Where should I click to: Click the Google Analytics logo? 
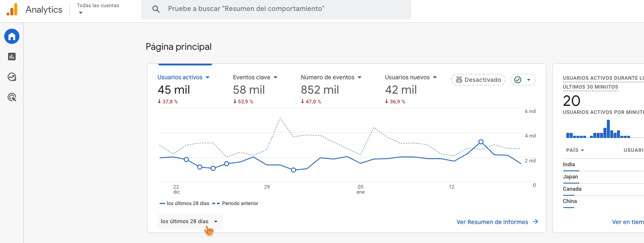tap(12, 9)
